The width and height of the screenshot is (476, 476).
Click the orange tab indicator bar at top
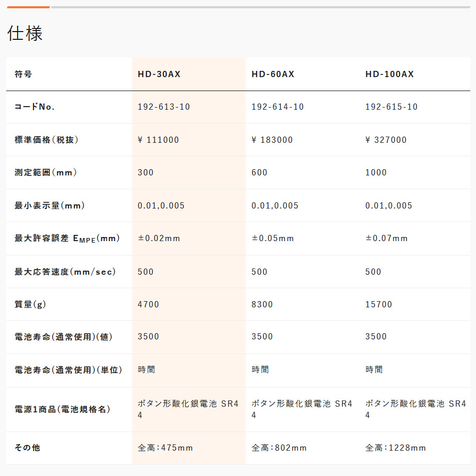click(28, 7)
